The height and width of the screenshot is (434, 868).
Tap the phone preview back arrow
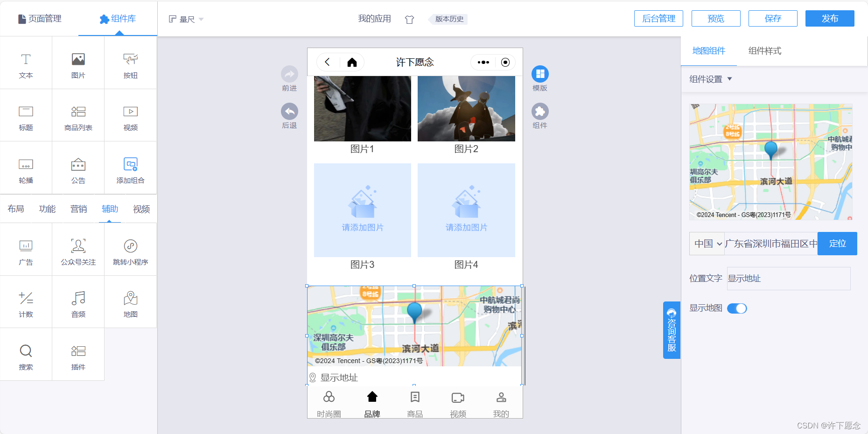click(328, 62)
